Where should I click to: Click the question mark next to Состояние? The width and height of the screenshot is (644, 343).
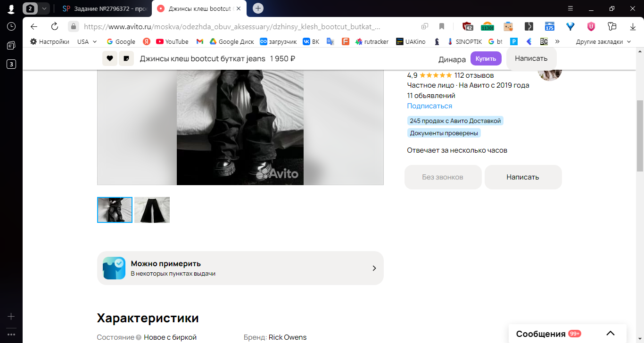click(139, 337)
